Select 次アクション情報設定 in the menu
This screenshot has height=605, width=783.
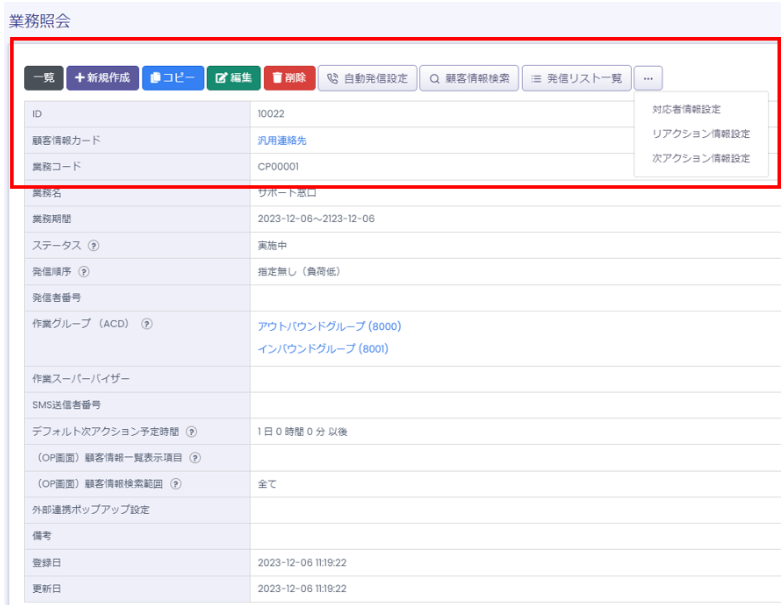click(700, 158)
